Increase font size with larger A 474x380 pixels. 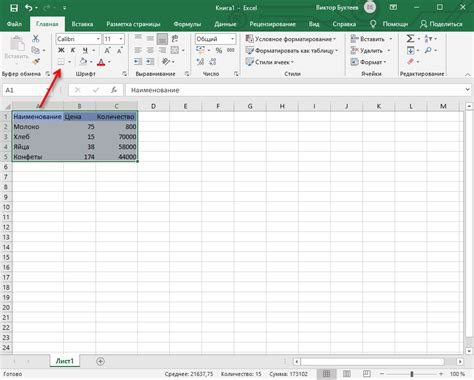tap(107, 50)
